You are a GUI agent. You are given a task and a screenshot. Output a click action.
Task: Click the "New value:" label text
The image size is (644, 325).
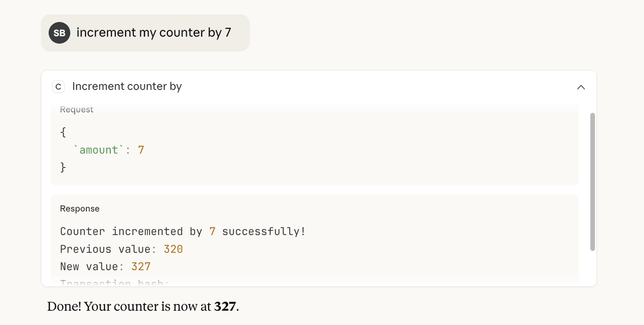92,267
